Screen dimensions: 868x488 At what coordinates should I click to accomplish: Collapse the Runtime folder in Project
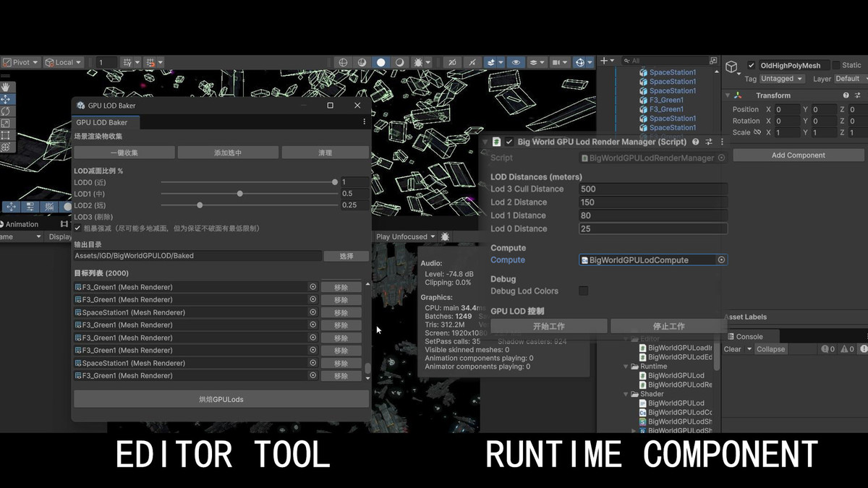[626, 367]
